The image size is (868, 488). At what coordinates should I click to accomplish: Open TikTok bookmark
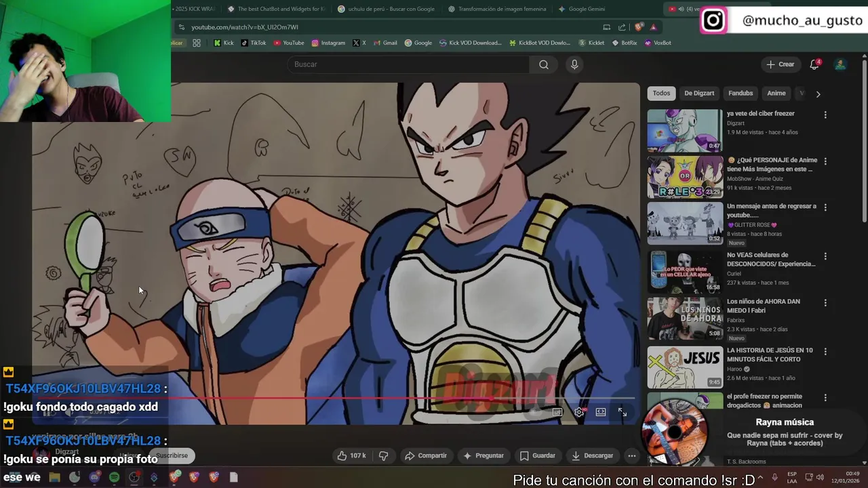point(253,43)
